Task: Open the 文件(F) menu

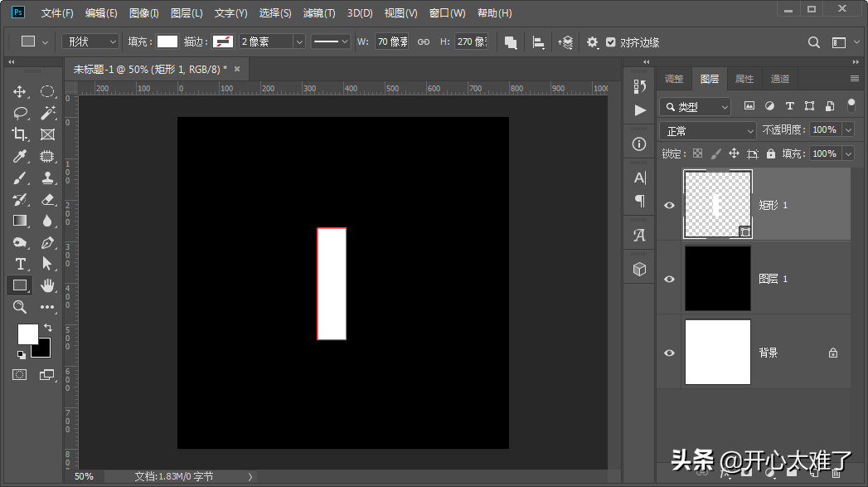Action: point(57,12)
